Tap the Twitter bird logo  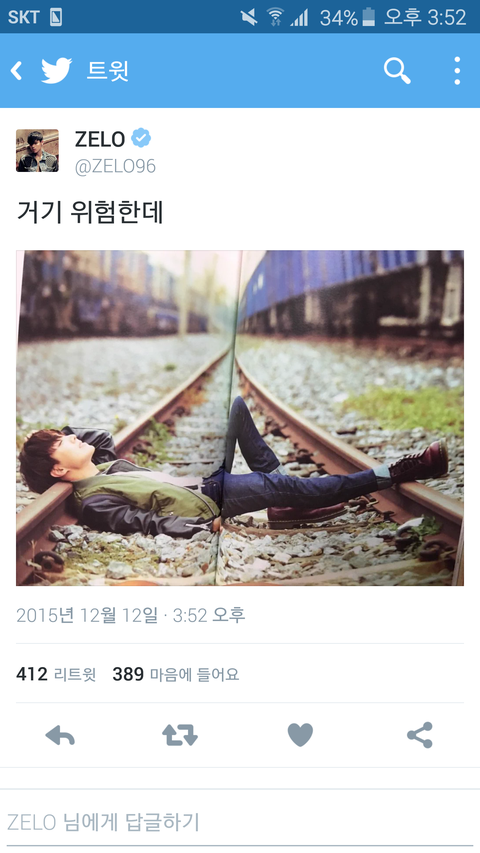(57, 71)
